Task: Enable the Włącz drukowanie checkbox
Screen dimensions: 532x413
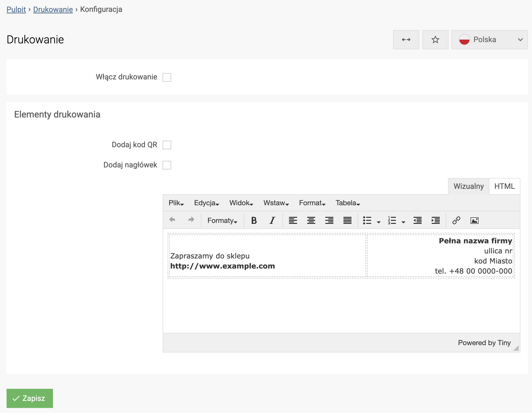Action: pos(167,77)
